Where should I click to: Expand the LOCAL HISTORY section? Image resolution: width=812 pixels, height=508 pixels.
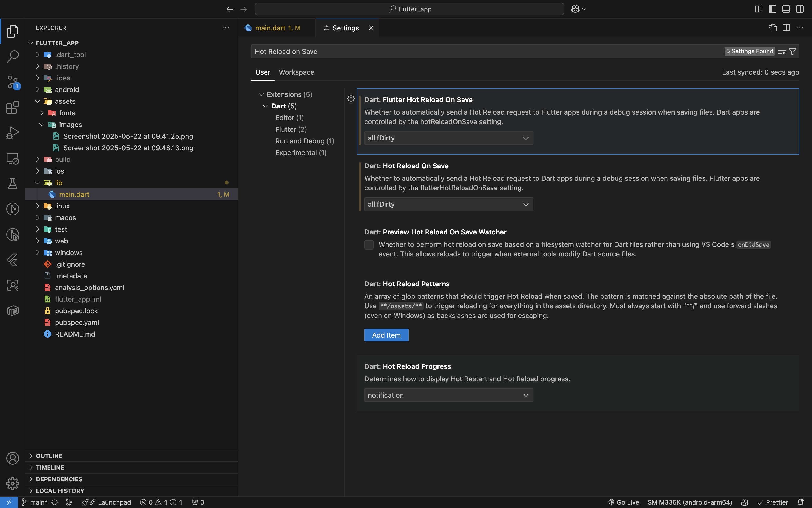132,491
